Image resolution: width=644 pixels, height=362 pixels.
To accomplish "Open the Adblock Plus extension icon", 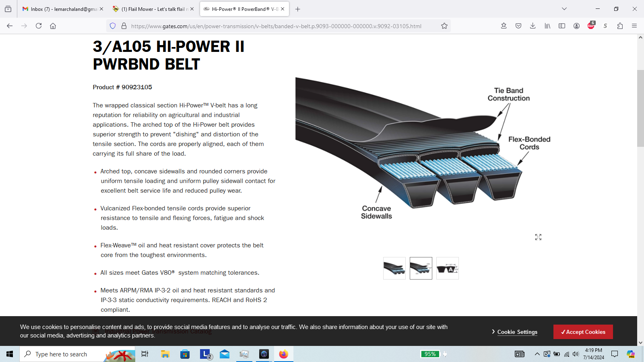I will 590,26.
